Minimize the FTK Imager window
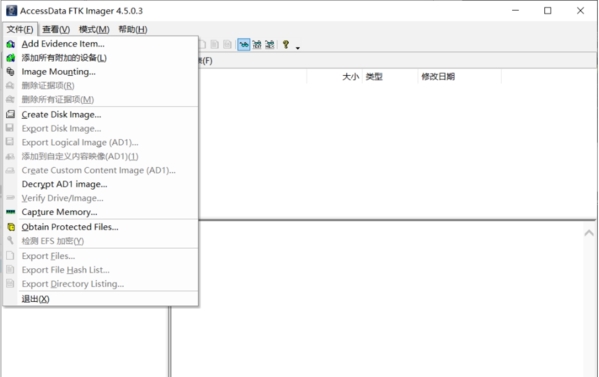 (x=515, y=11)
